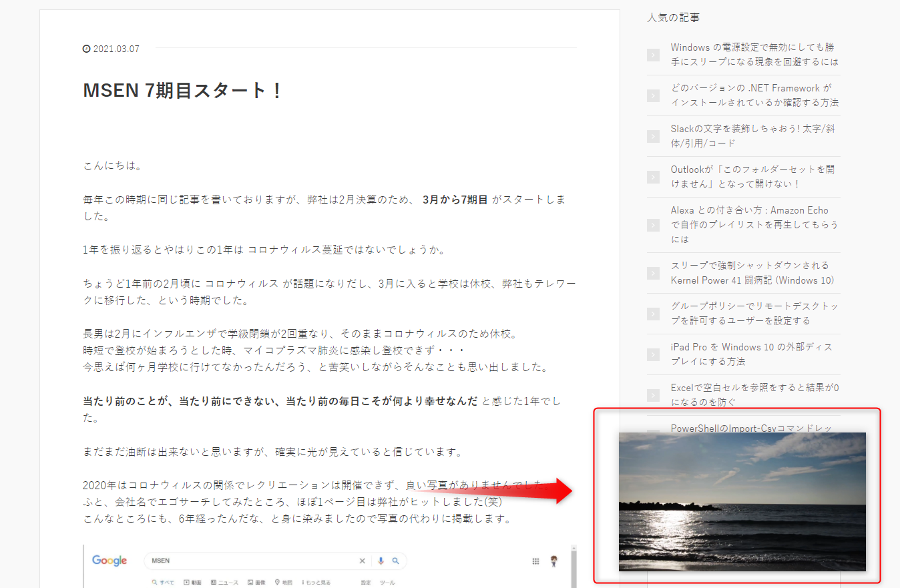Click the microphone voice search icon
Image resolution: width=900 pixels, height=588 pixels.
[x=381, y=561]
